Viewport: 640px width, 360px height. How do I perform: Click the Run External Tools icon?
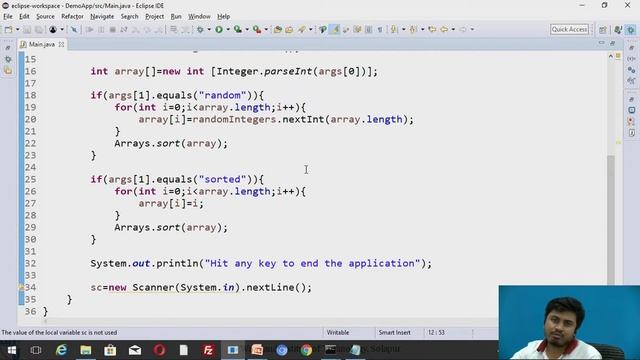[257, 29]
